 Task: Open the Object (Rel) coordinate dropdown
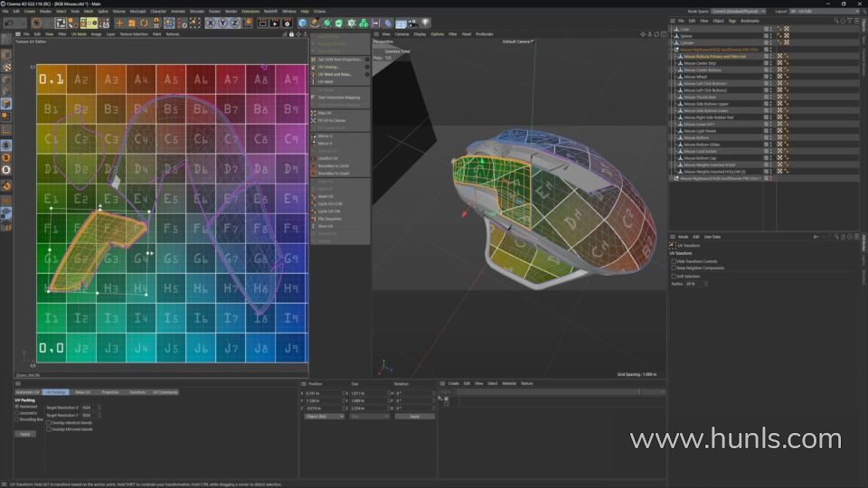[x=324, y=416]
